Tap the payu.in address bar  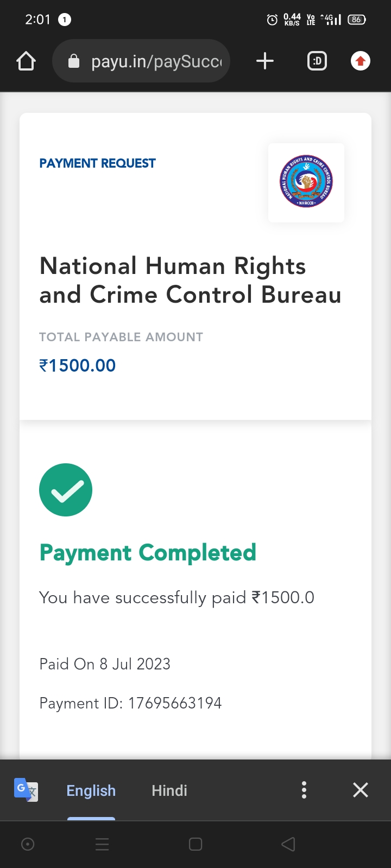point(155,61)
